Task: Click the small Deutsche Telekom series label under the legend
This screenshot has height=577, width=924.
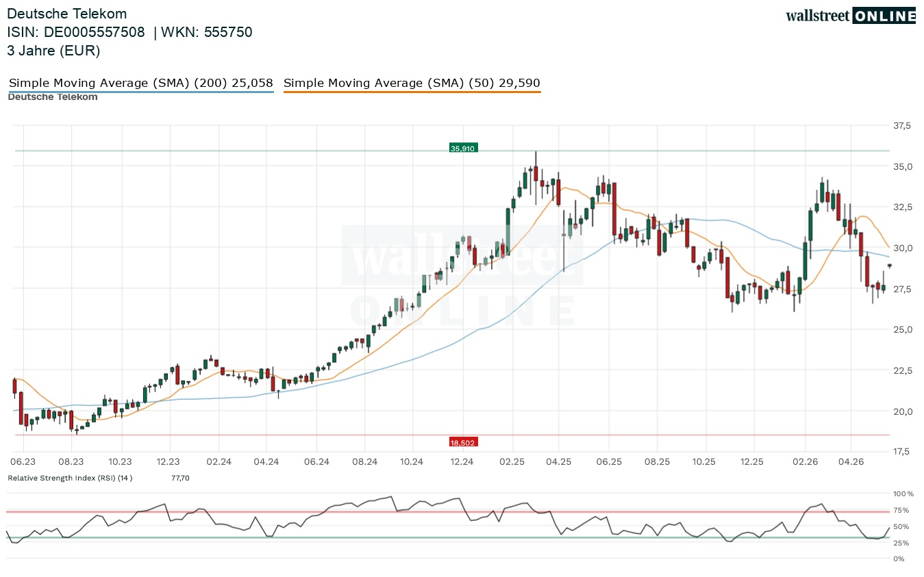Action: tap(53, 97)
